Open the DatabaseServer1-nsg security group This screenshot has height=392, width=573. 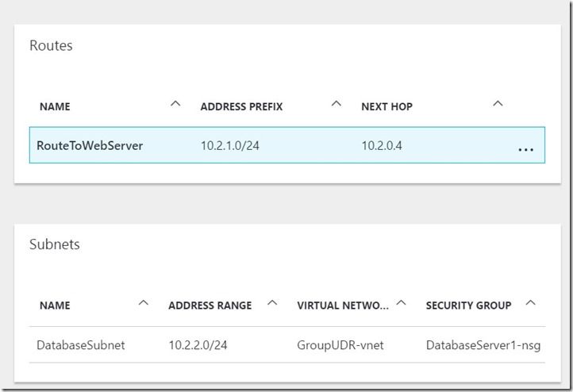click(x=483, y=345)
